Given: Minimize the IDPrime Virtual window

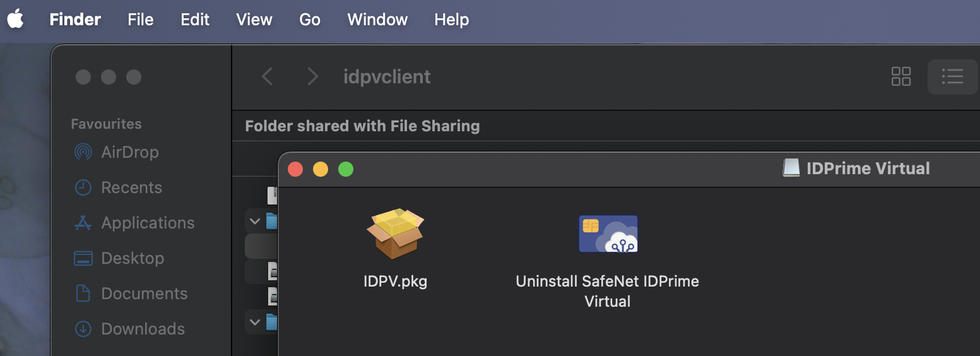Looking at the screenshot, I should [x=321, y=169].
